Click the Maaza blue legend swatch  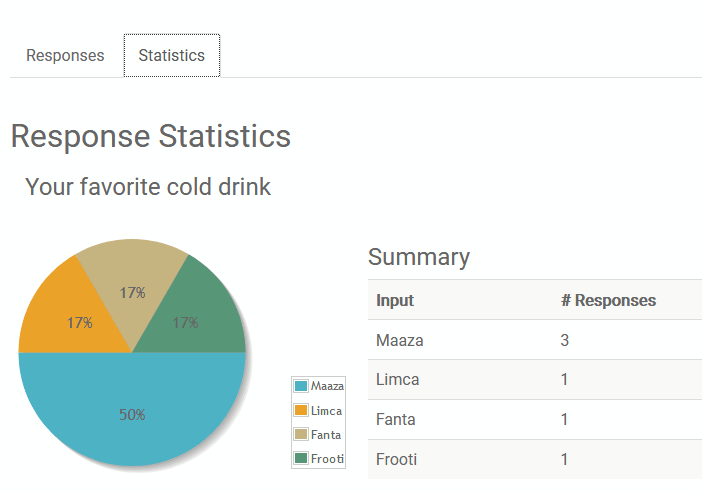tap(301, 386)
